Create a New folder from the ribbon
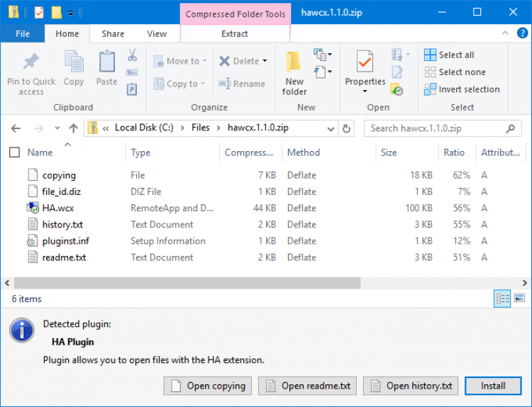The width and height of the screenshot is (532, 407). pyautogui.click(x=294, y=62)
